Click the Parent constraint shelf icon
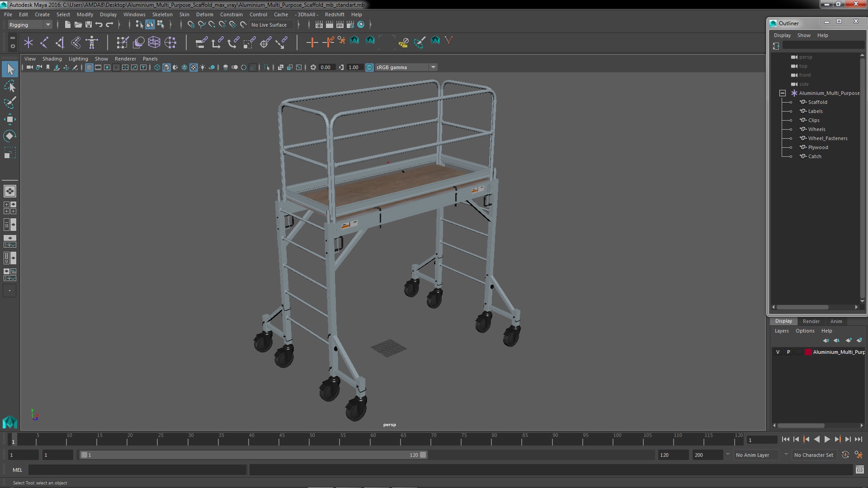 (202, 42)
